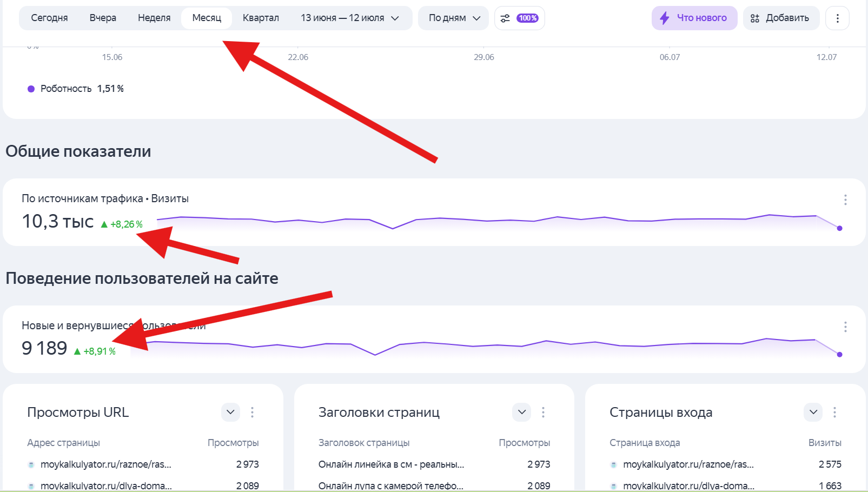Click the Поведение пользователей на сайте heading
The image size is (868, 492).
pos(142,278)
